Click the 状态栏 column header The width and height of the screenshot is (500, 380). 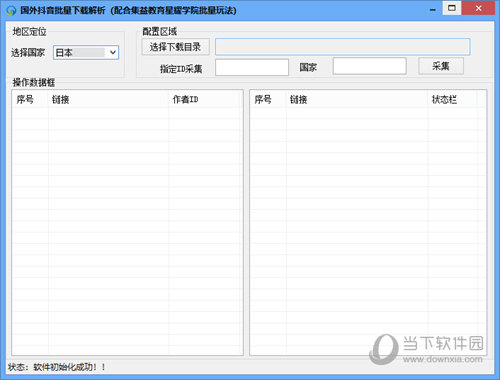(x=453, y=99)
